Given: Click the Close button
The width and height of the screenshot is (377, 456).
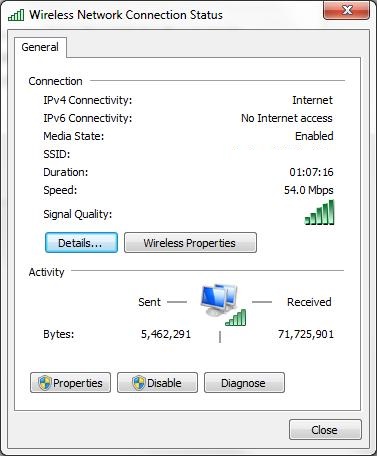Looking at the screenshot, I should point(325,430).
